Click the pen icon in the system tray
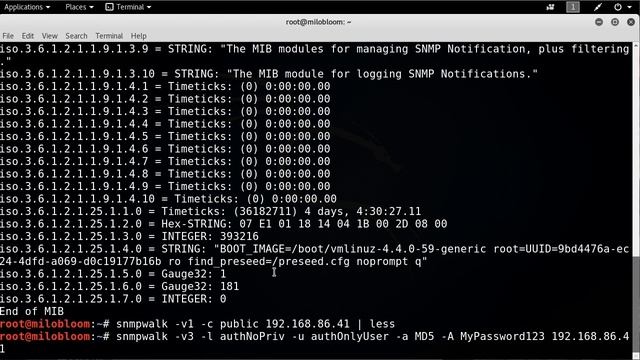 (x=598, y=7)
